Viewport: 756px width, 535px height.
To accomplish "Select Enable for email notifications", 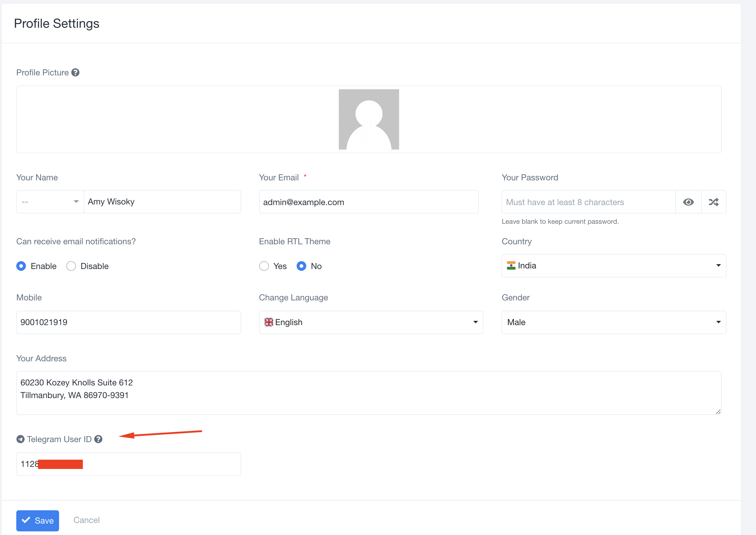I will [21, 266].
